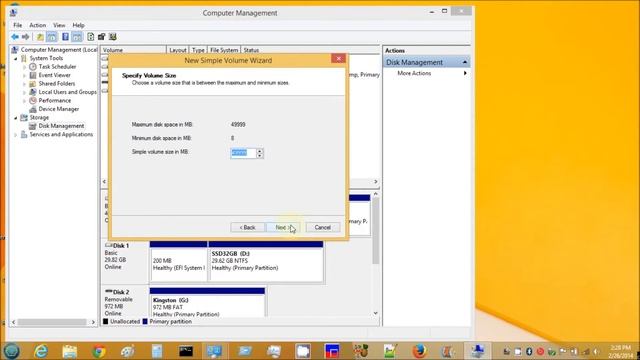The height and width of the screenshot is (360, 640).
Task: Click the Bluetooth tray icon
Action: (x=529, y=351)
